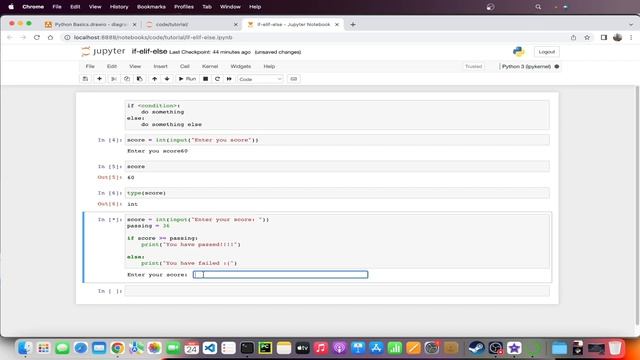This screenshot has height=360, width=640.
Task: Click the Logout button
Action: 547,52
